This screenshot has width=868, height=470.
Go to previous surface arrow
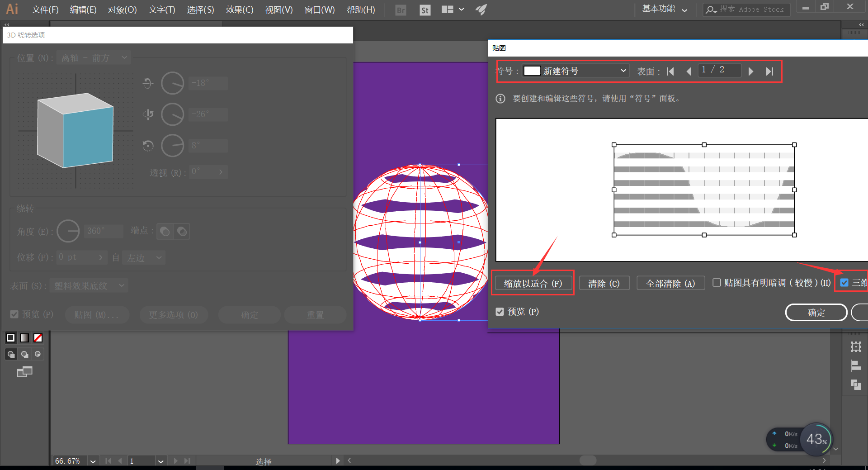[689, 71]
